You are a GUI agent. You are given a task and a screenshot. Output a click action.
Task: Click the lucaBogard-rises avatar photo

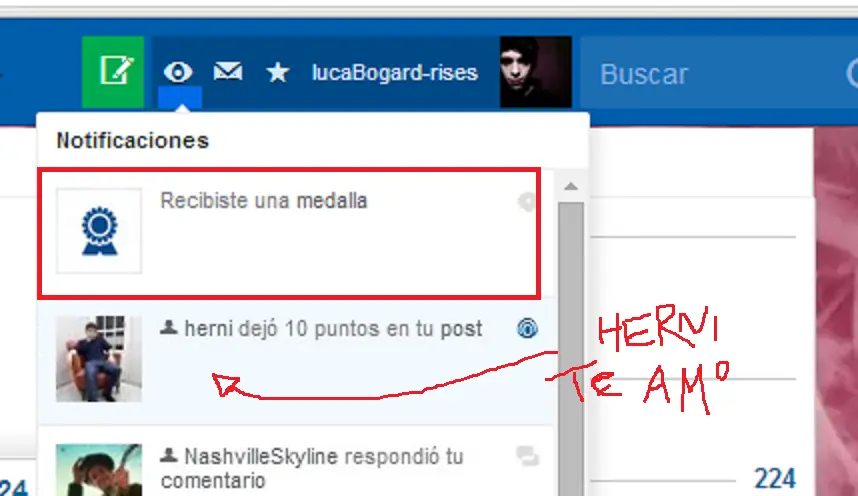pos(536,72)
